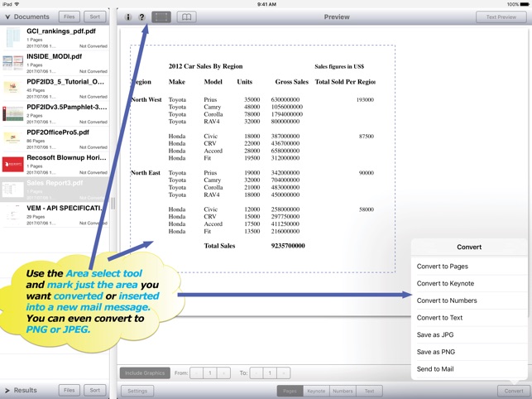Select PDF2IDv3.5Pamphlet document
The width and height of the screenshot is (532, 399).
point(55,113)
